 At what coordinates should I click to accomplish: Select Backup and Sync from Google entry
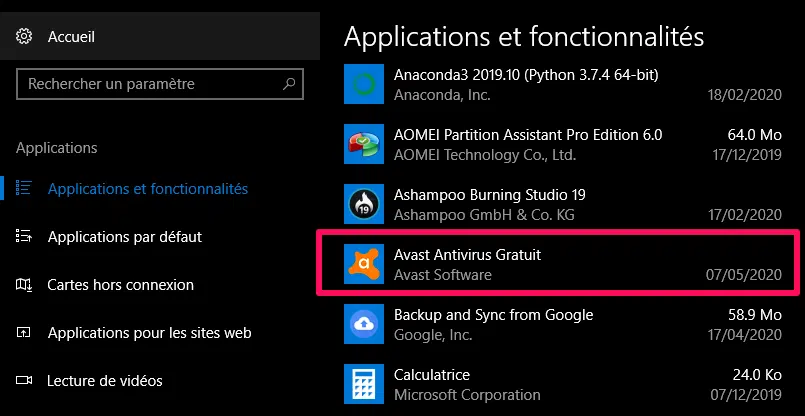pos(562,324)
